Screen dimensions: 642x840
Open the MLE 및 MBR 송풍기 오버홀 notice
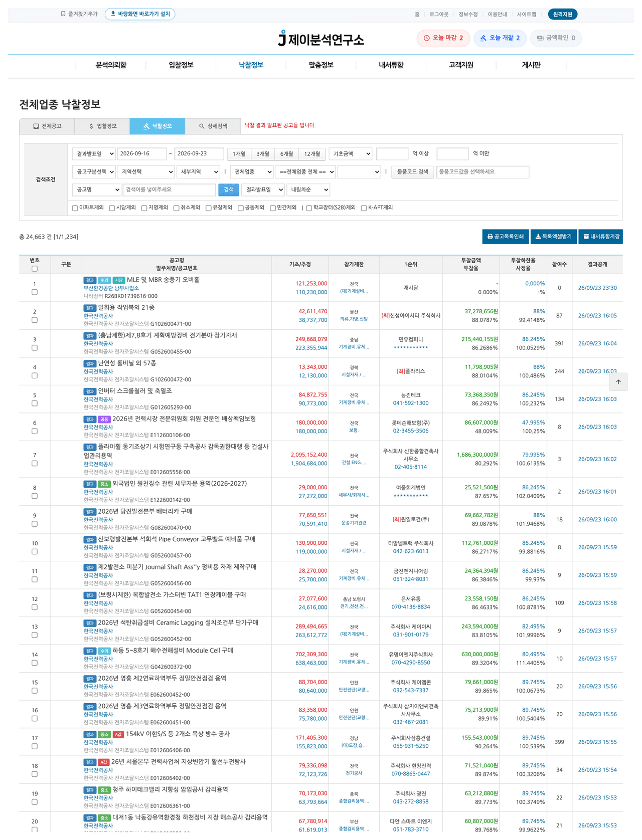tap(163, 280)
